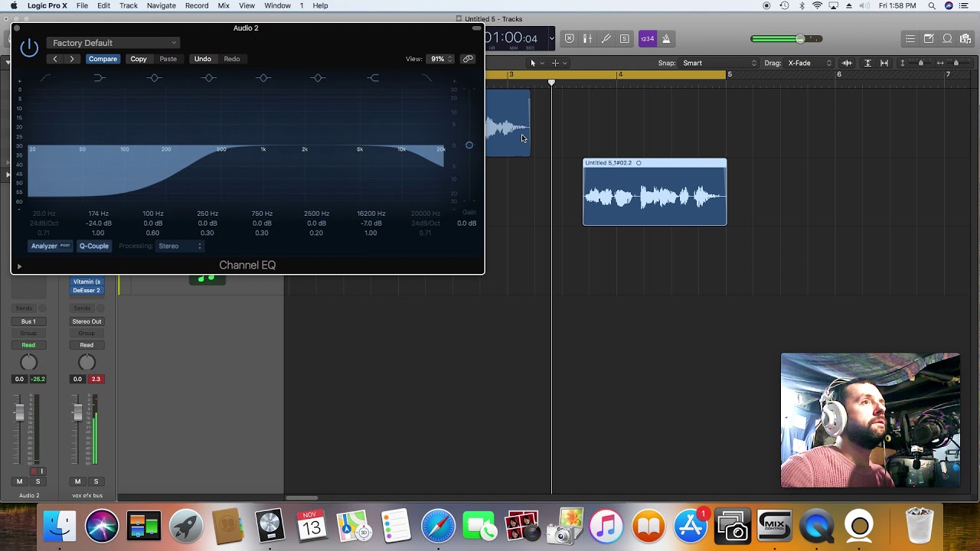This screenshot has height=551, width=980.
Task: Select the -24.0 dB gain value
Action: pyautogui.click(x=98, y=223)
